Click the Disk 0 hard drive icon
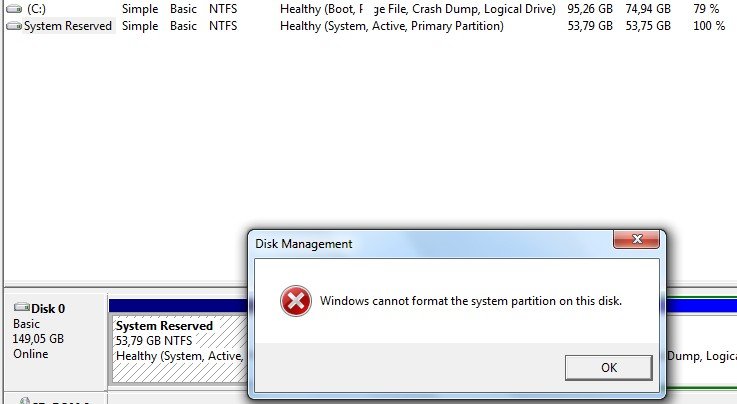 22,308
